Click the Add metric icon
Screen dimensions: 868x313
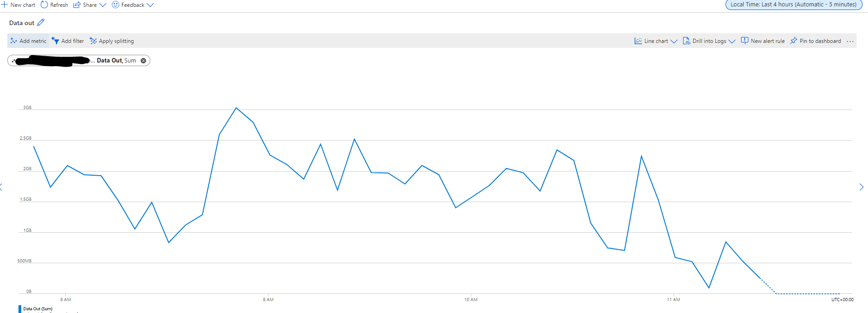[x=13, y=41]
